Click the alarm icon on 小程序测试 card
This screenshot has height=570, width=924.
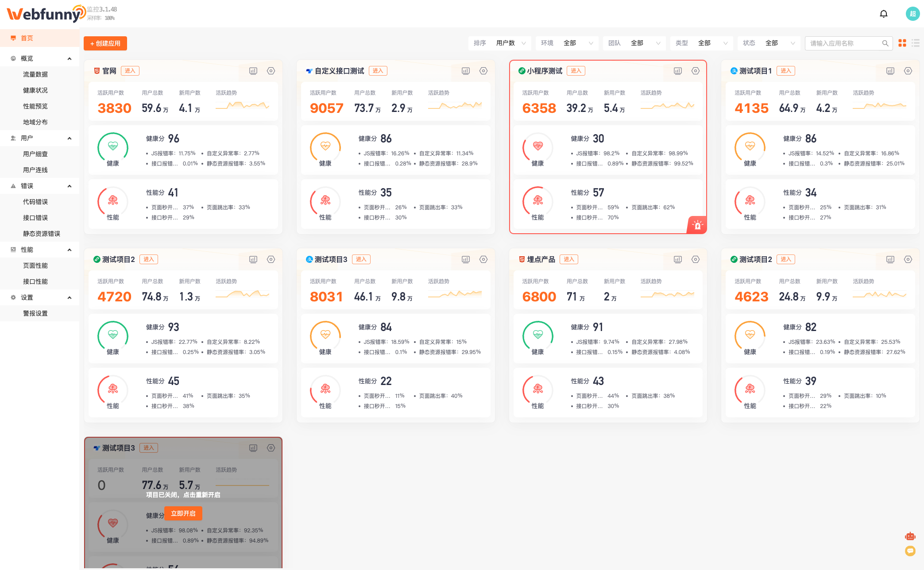coord(697,225)
